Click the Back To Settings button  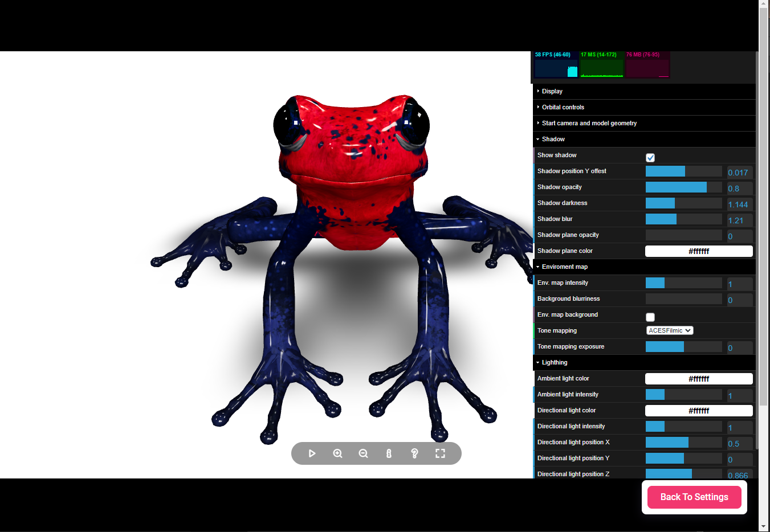[x=694, y=497]
